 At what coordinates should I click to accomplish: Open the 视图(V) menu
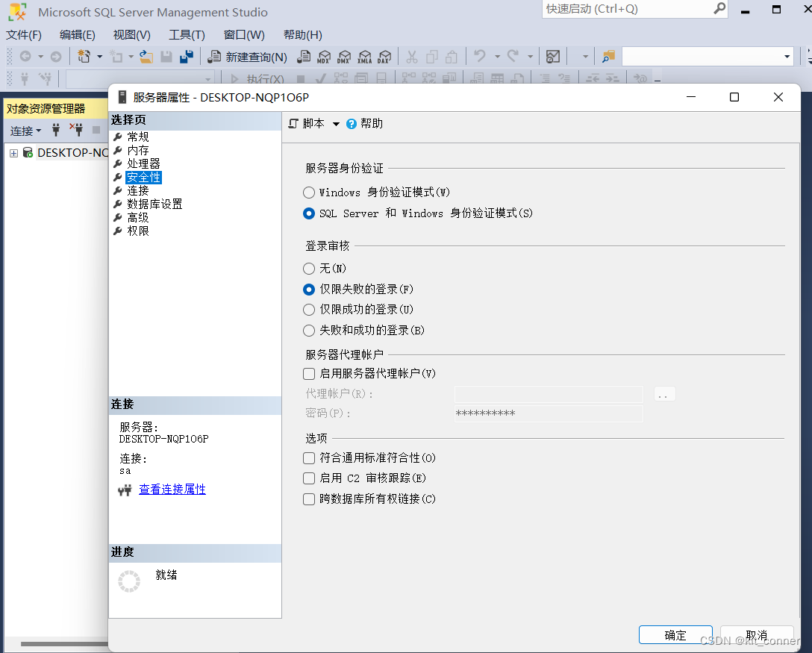pyautogui.click(x=131, y=34)
